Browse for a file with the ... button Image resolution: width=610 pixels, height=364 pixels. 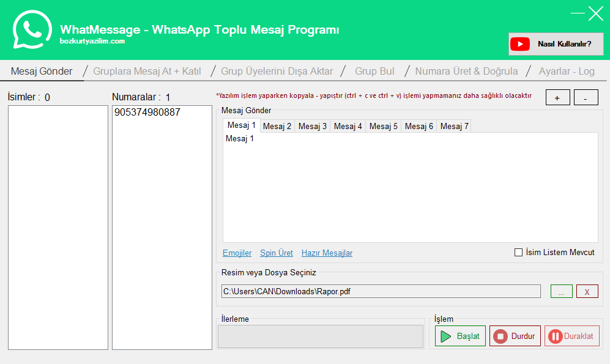point(562,291)
